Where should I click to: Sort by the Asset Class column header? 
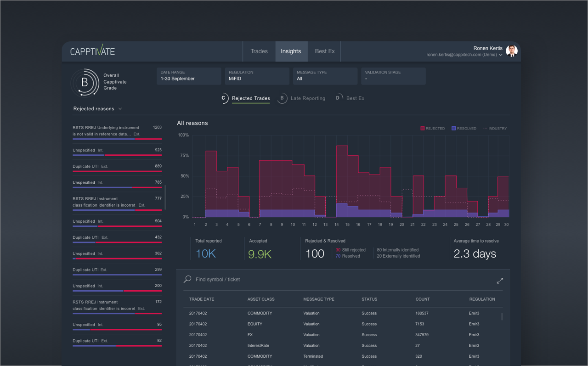point(261,299)
